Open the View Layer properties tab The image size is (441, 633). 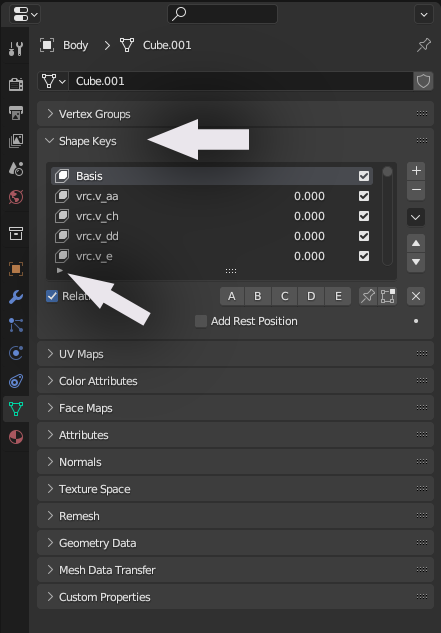[16, 140]
